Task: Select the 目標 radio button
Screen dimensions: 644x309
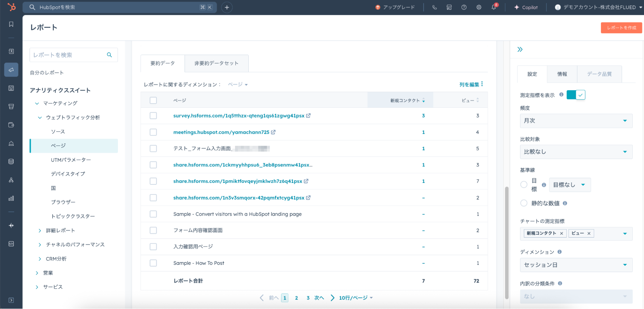Action: tap(524, 184)
